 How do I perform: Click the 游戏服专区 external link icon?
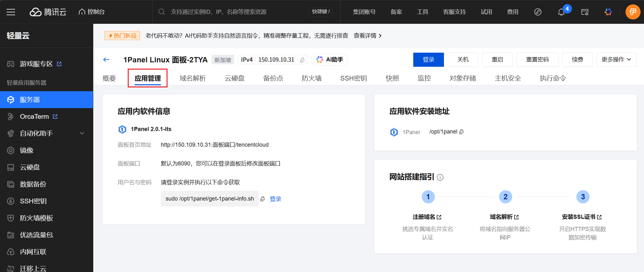click(x=59, y=64)
